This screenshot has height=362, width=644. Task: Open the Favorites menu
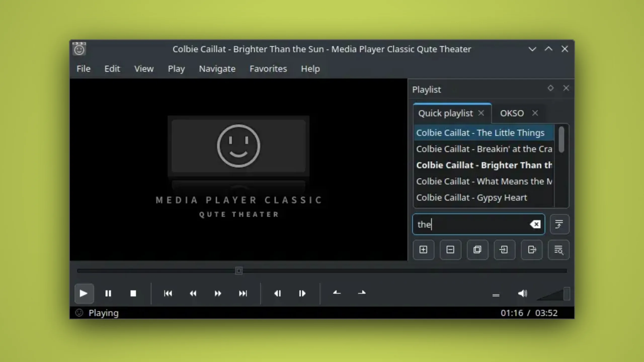click(268, 69)
